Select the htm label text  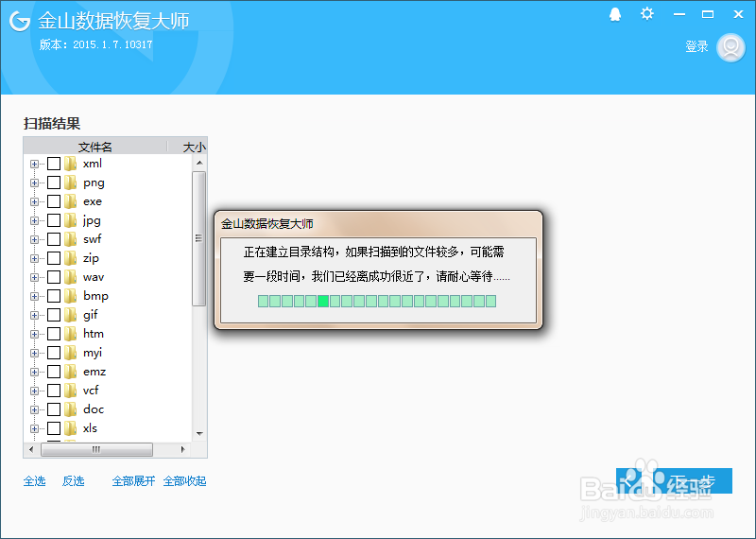94,334
